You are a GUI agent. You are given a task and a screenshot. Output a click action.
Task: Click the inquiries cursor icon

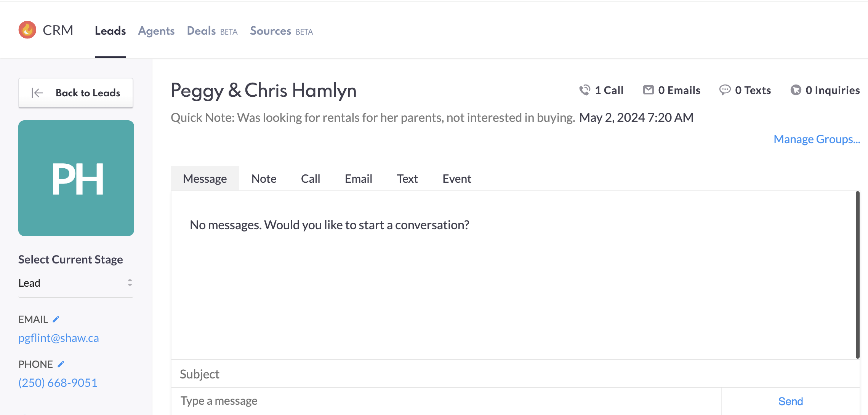point(796,90)
